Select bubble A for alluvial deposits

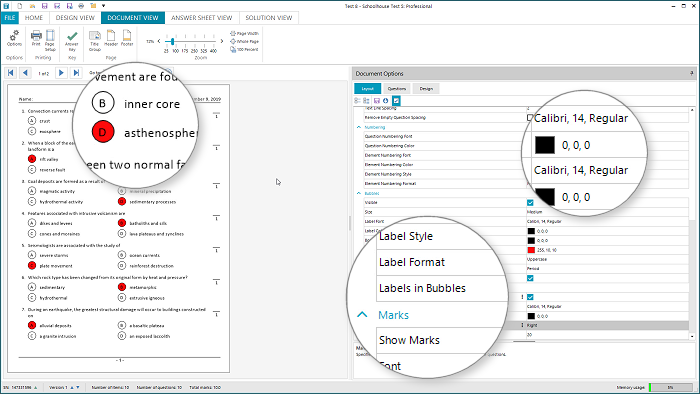click(x=32, y=325)
